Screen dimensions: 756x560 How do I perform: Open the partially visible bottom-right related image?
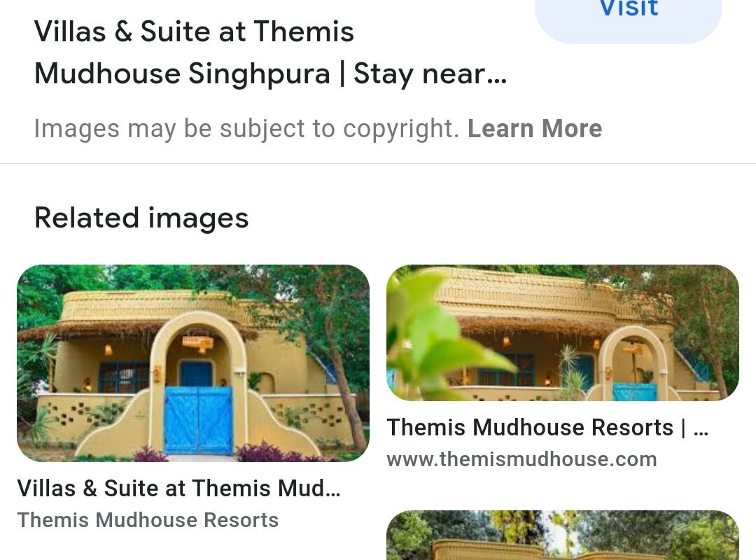tap(563, 535)
